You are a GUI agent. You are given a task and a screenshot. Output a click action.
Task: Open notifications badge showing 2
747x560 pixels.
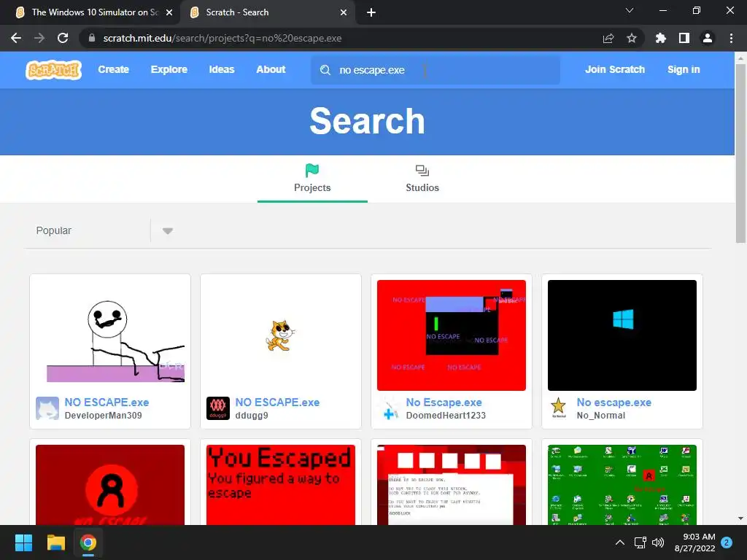click(727, 542)
